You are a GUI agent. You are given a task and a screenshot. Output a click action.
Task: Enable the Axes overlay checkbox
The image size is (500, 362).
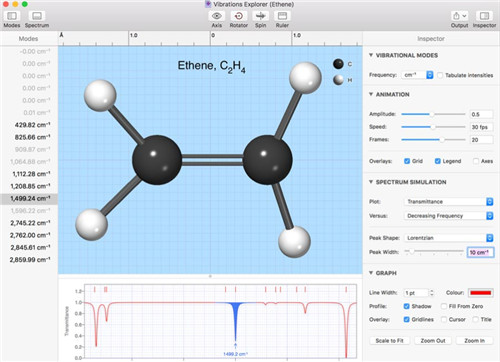coord(476,161)
